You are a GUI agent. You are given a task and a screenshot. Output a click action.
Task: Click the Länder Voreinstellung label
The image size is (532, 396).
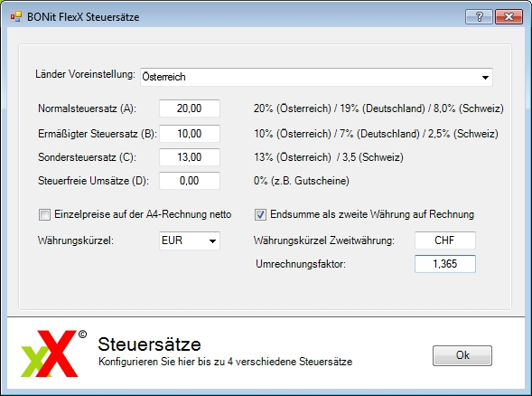pos(85,74)
